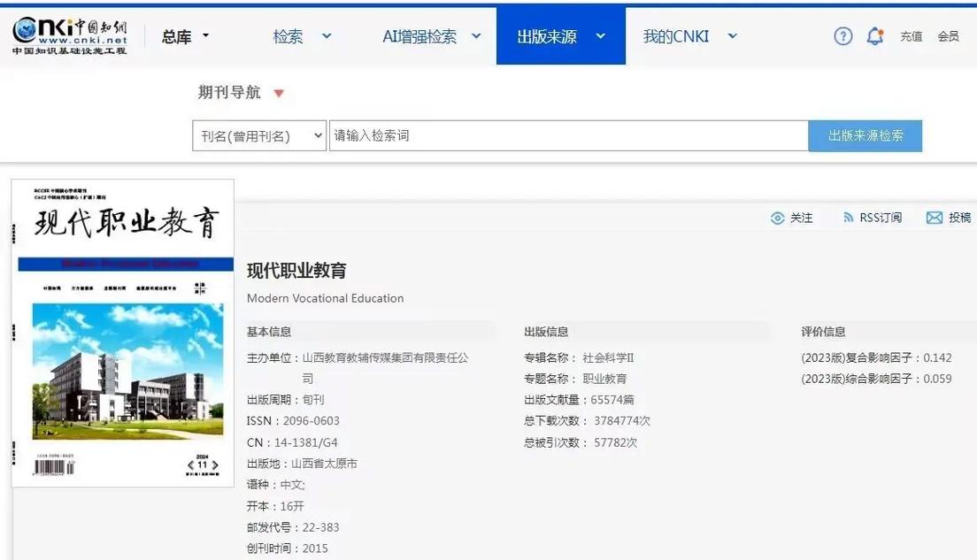Click the search icon on 出版来源检索

pos(865,135)
